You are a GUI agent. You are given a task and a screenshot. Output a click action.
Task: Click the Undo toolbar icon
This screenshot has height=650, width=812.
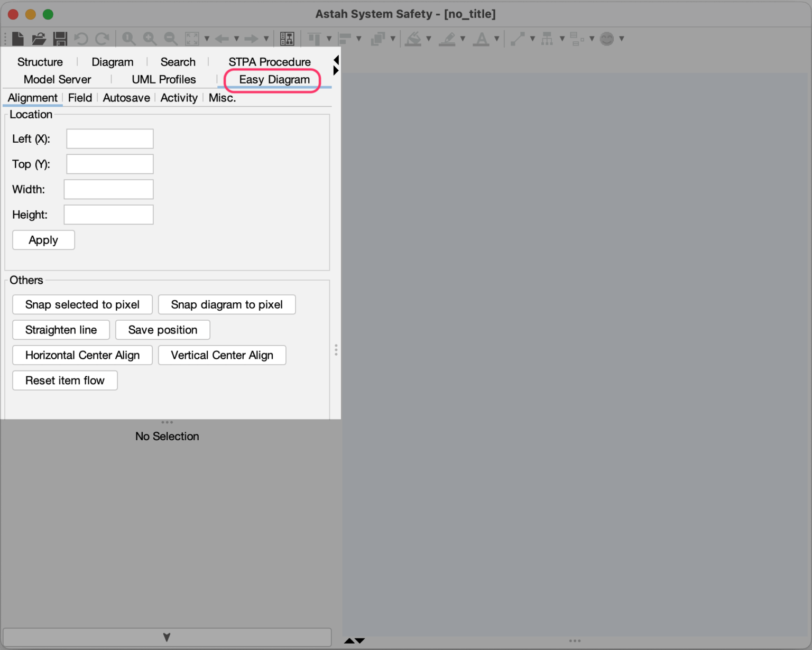80,38
